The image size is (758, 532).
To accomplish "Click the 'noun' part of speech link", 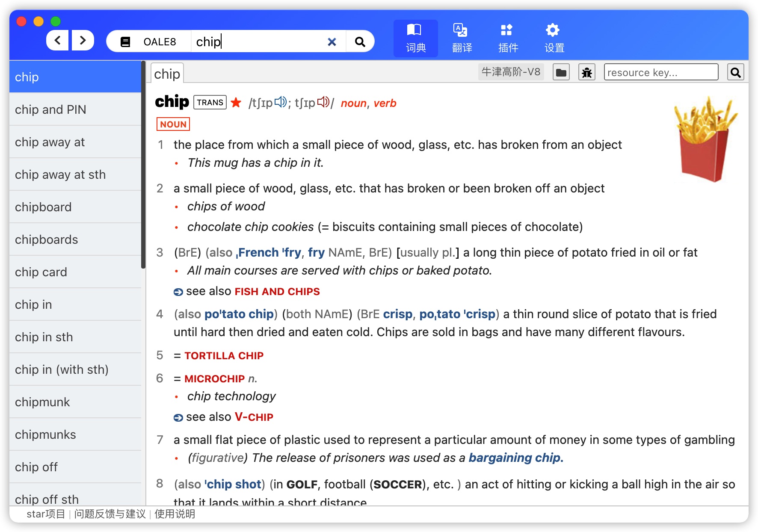I will [354, 103].
